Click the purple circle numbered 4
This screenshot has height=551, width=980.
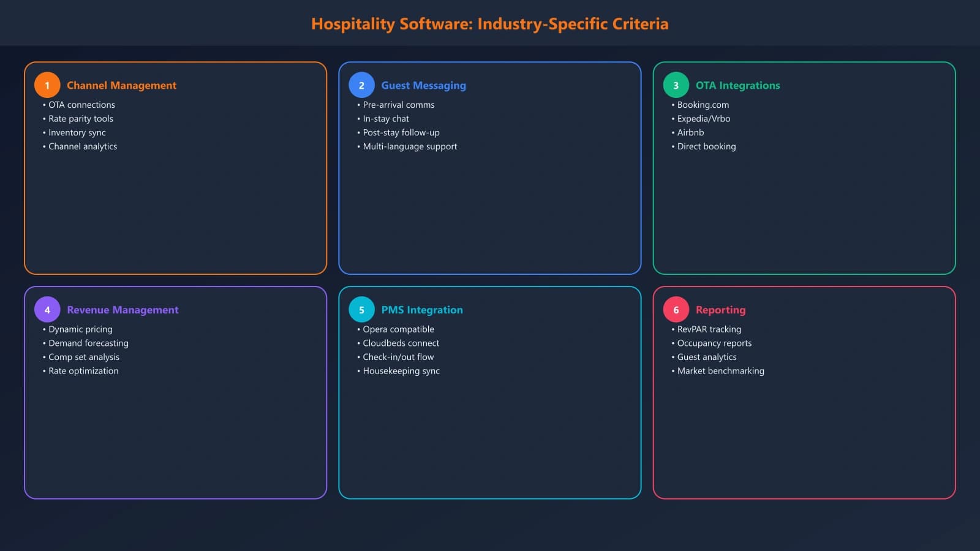(x=47, y=310)
